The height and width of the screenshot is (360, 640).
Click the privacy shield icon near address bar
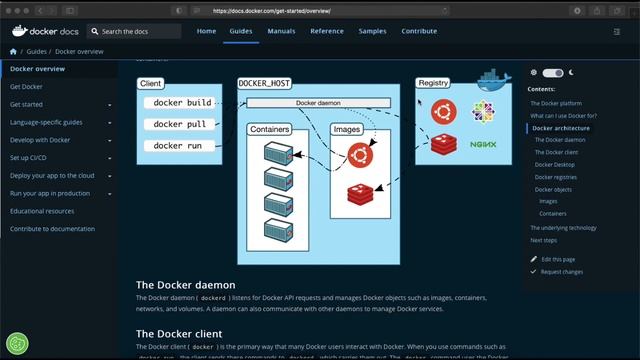pos(179,11)
